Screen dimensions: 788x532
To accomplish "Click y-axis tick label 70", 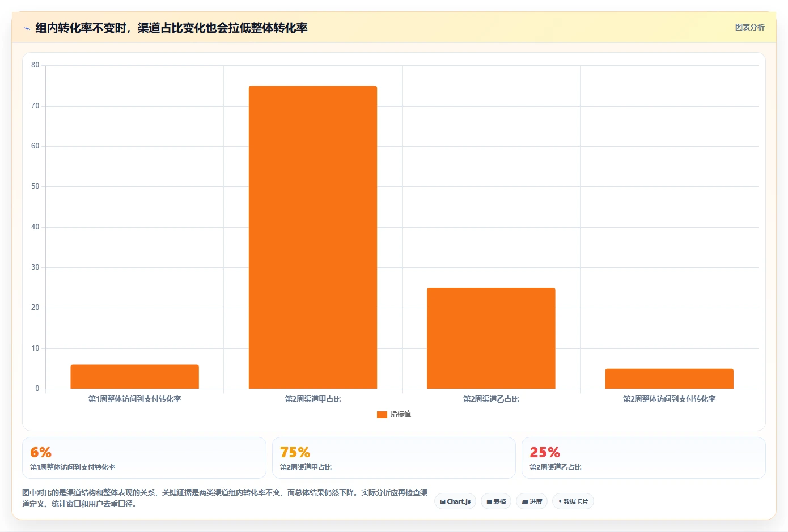I will click(x=35, y=106).
